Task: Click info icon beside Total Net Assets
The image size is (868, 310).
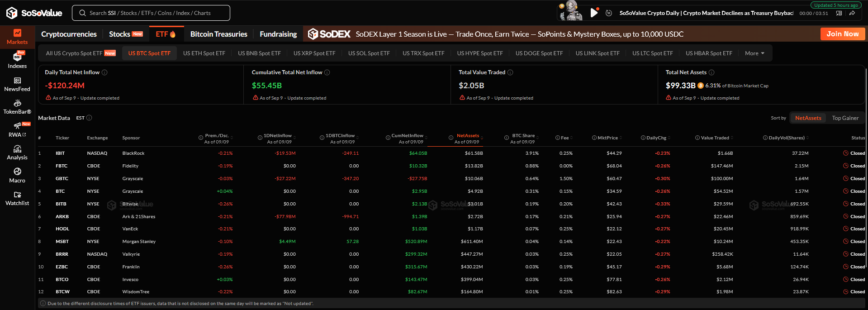Action: click(711, 72)
